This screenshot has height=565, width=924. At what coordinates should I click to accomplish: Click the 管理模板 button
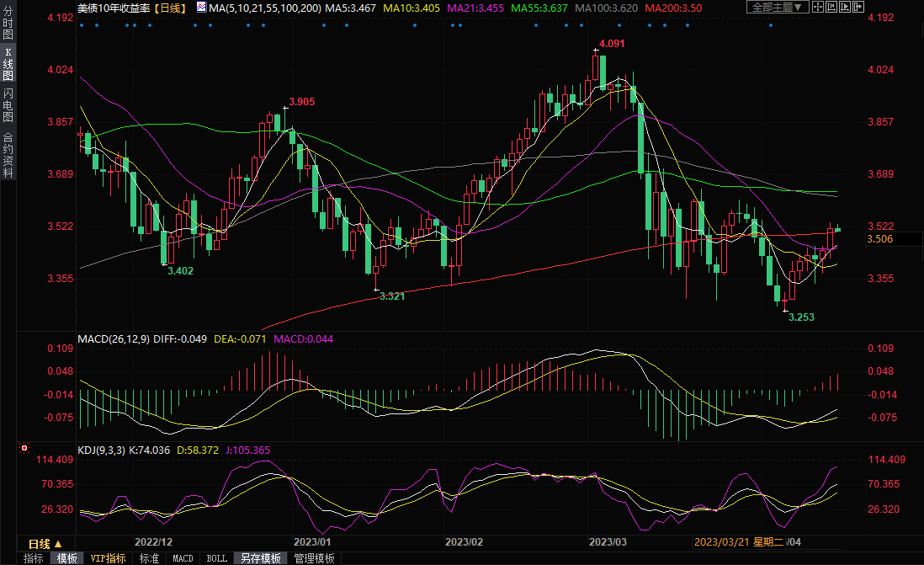coord(313,558)
